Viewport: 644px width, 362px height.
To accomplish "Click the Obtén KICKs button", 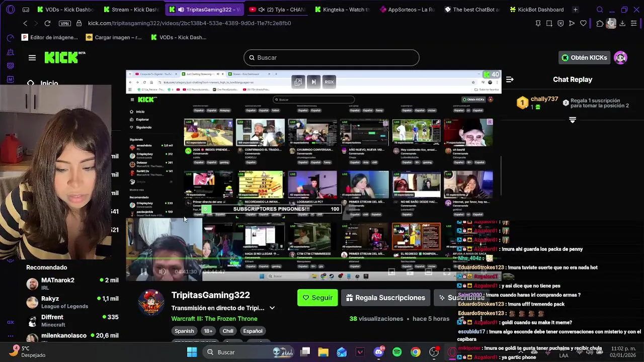I will click(585, 58).
